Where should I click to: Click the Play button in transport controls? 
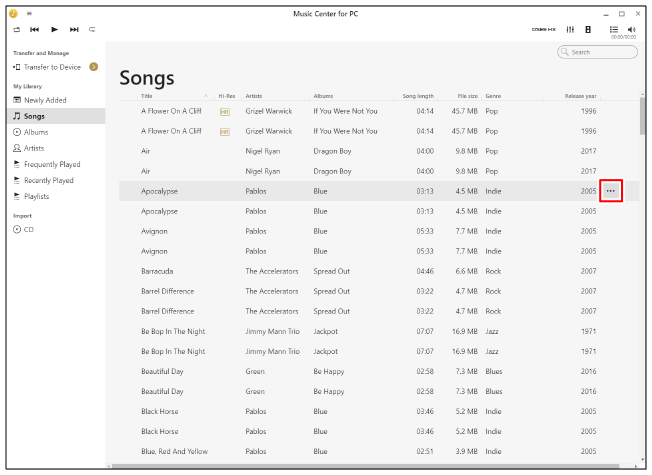54,30
